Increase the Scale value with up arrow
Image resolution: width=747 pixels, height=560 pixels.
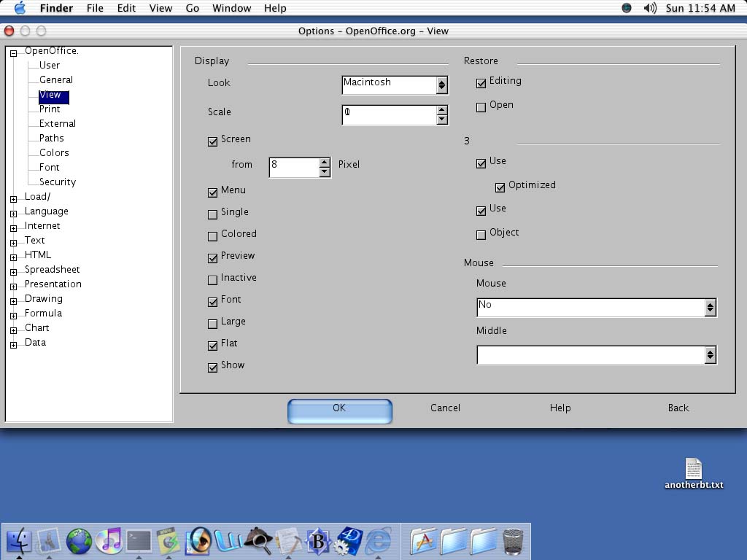442,110
